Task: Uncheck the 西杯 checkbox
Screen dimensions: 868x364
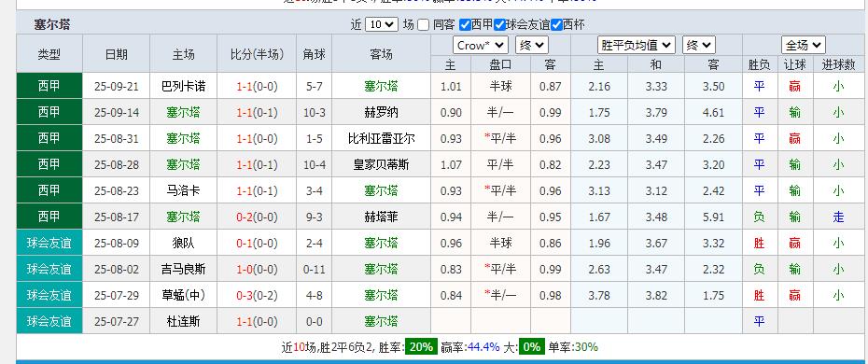Action: click(x=557, y=25)
